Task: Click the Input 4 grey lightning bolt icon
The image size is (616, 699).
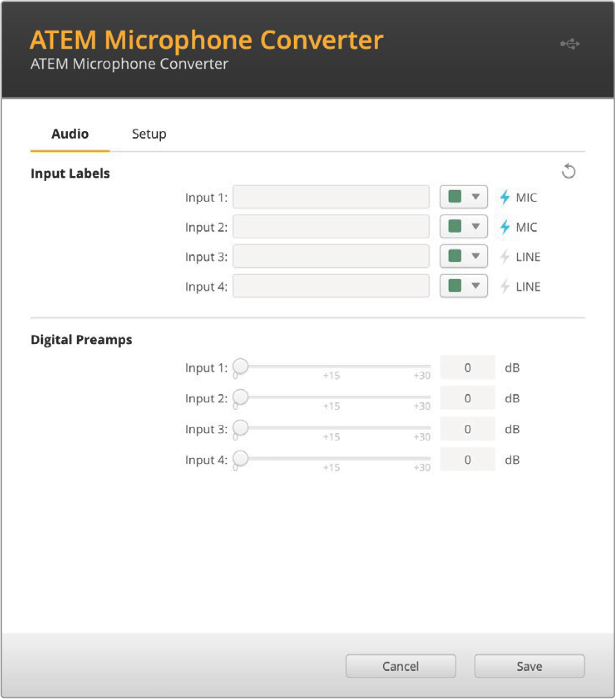Action: [x=505, y=286]
